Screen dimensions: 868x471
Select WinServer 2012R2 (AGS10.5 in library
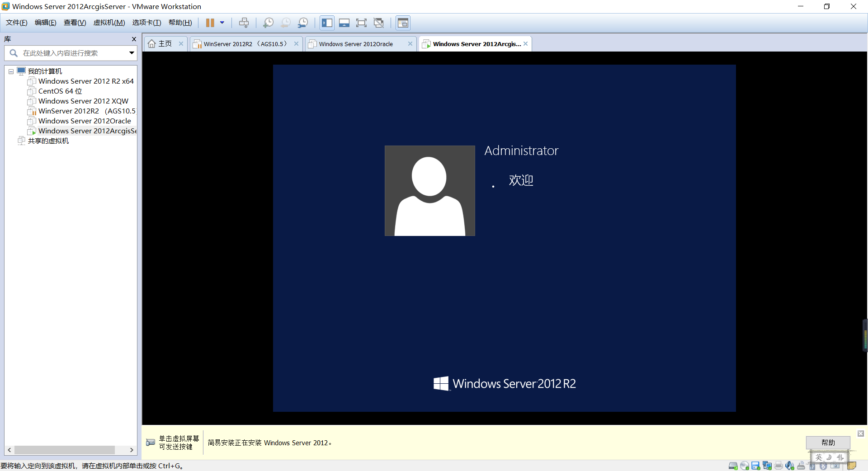tap(87, 111)
